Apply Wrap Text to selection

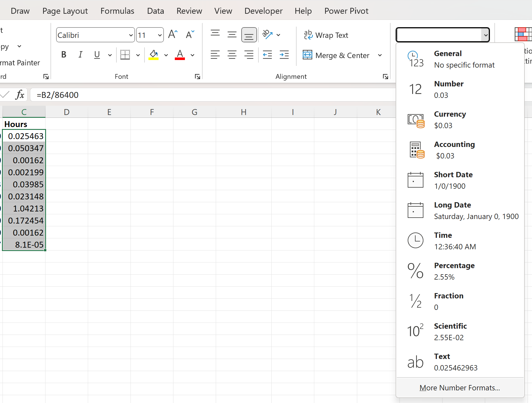pyautogui.click(x=331, y=35)
